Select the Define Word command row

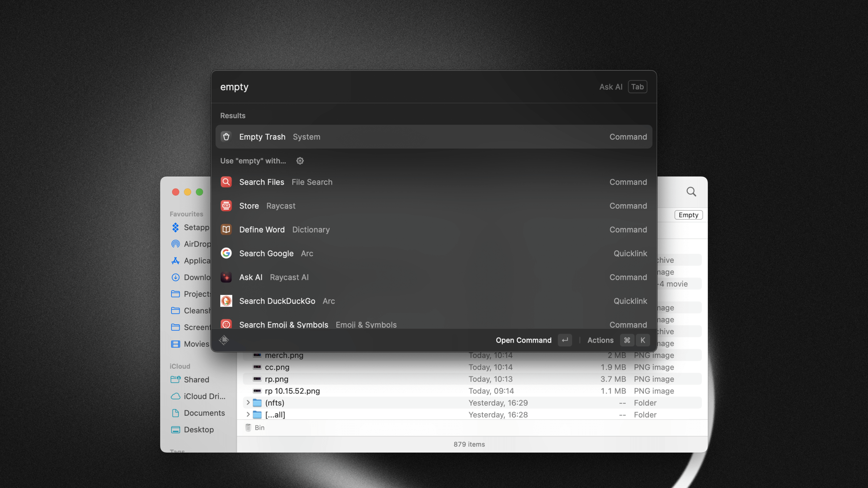point(434,230)
